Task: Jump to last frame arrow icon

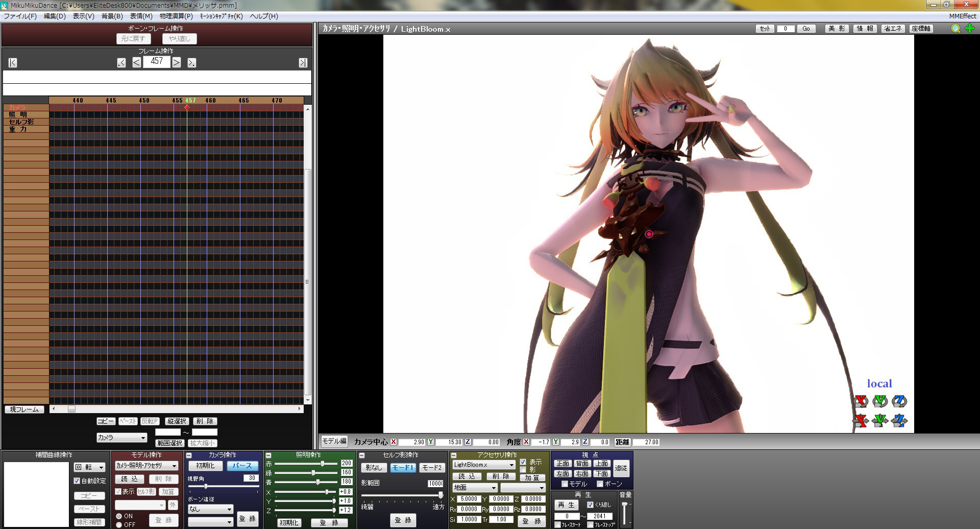Action: coord(303,63)
